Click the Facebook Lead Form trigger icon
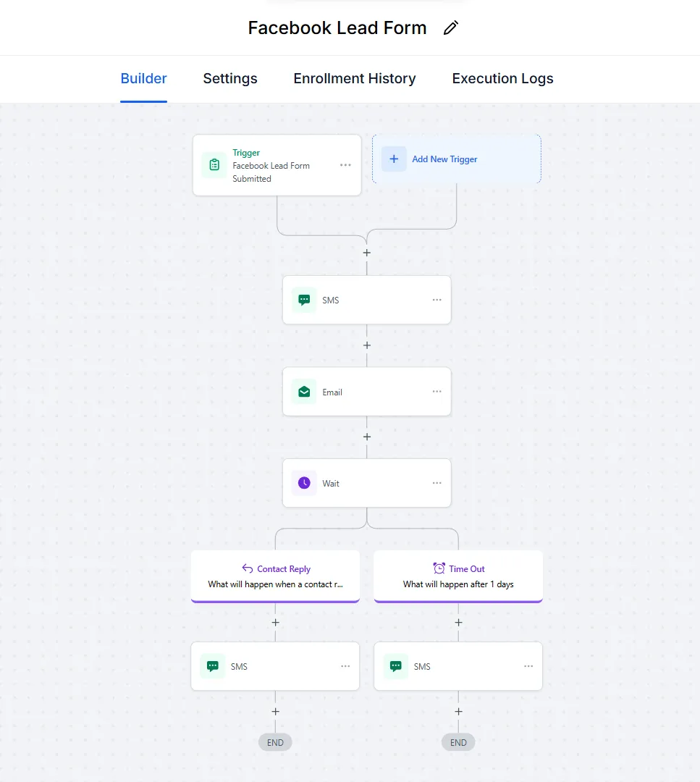The height and width of the screenshot is (782, 700). tap(214, 165)
